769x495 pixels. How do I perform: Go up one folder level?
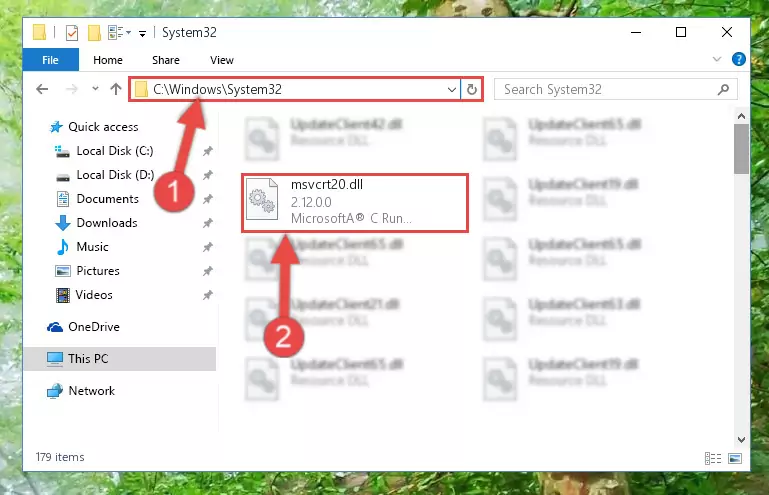point(116,89)
